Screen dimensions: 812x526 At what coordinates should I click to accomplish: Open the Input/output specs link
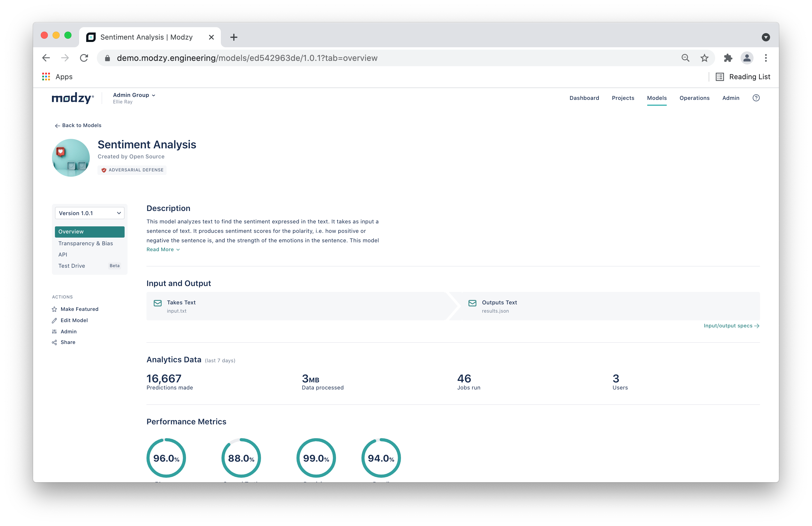pos(731,326)
